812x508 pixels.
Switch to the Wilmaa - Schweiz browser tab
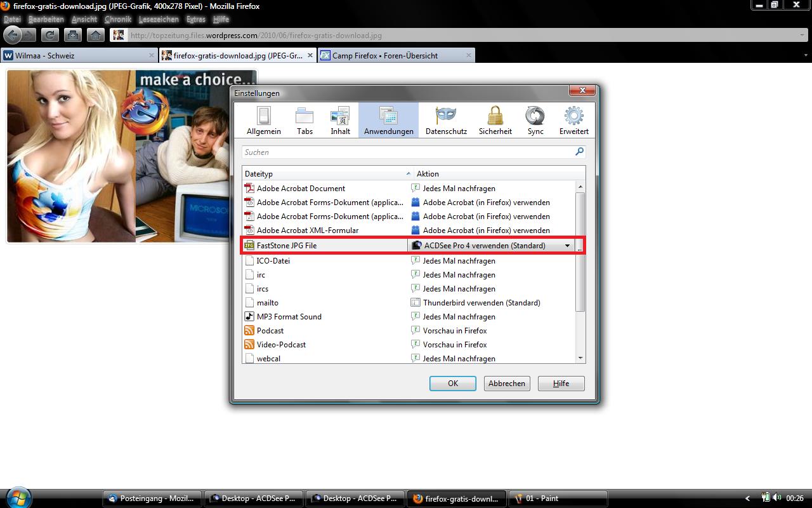click(x=79, y=55)
